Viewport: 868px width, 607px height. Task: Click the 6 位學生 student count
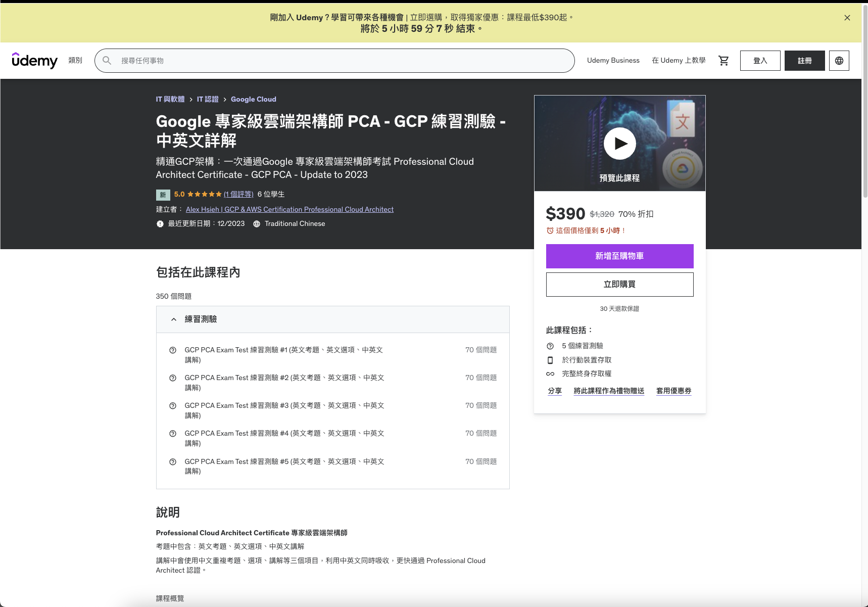click(x=271, y=194)
